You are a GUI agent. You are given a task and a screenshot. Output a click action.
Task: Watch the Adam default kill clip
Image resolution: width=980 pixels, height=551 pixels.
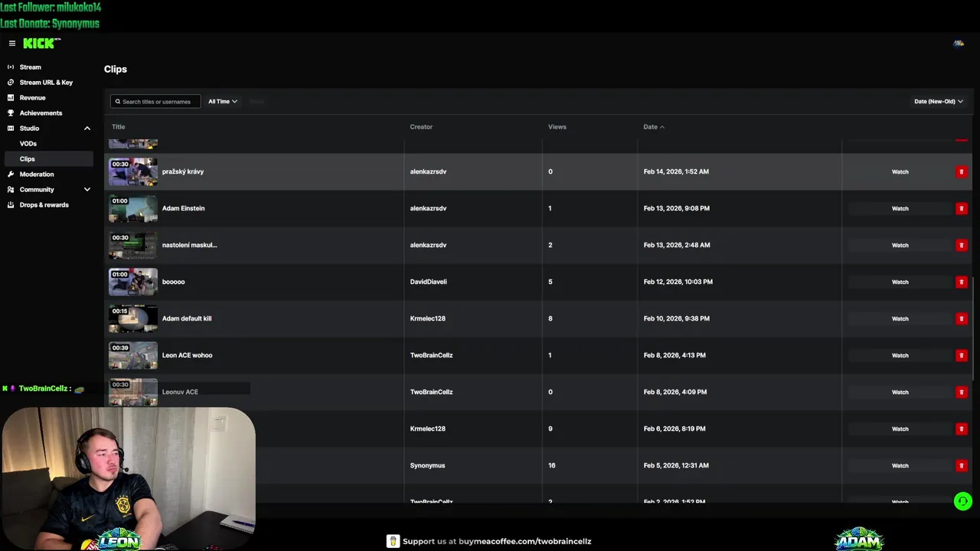click(x=900, y=318)
